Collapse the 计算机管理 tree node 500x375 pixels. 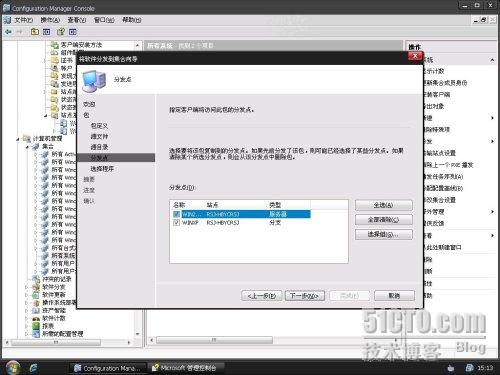(x=18, y=139)
